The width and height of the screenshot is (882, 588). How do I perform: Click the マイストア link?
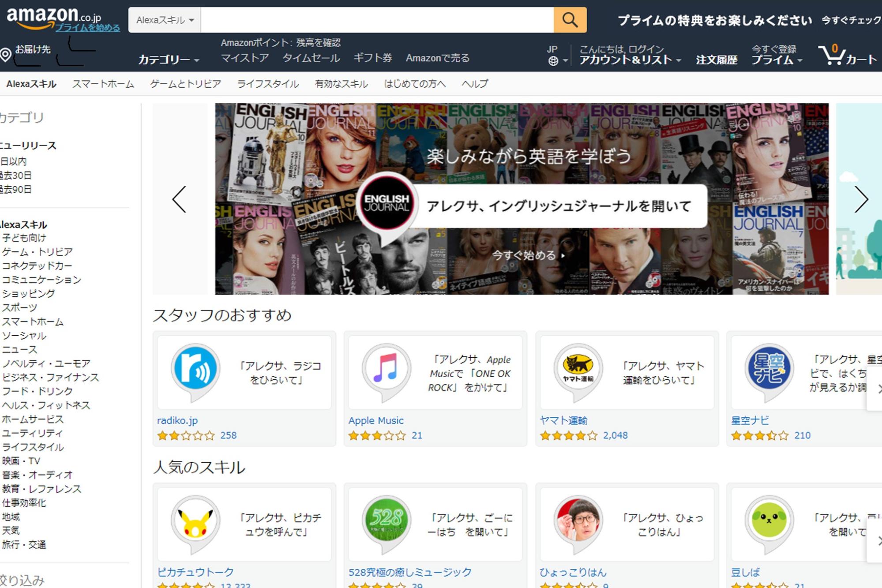pos(245,58)
